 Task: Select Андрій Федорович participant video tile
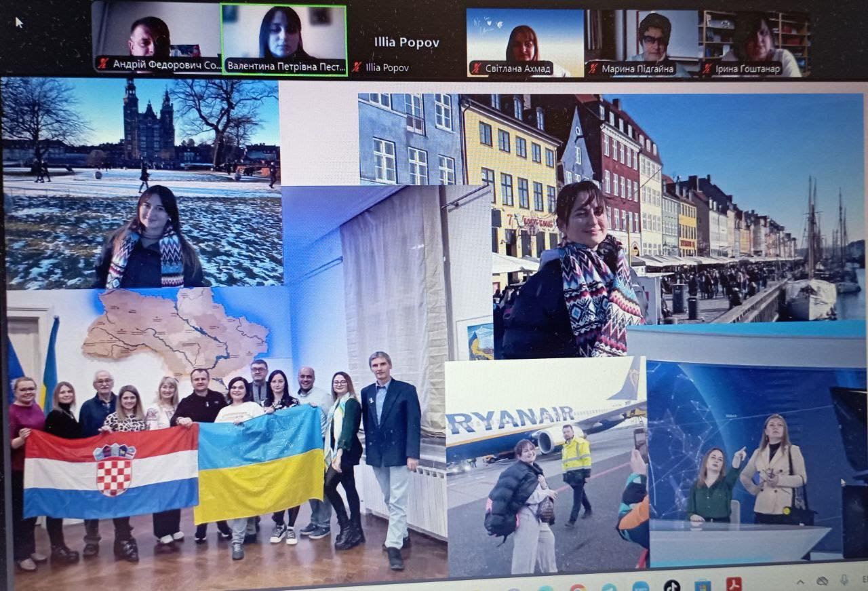coord(156,37)
